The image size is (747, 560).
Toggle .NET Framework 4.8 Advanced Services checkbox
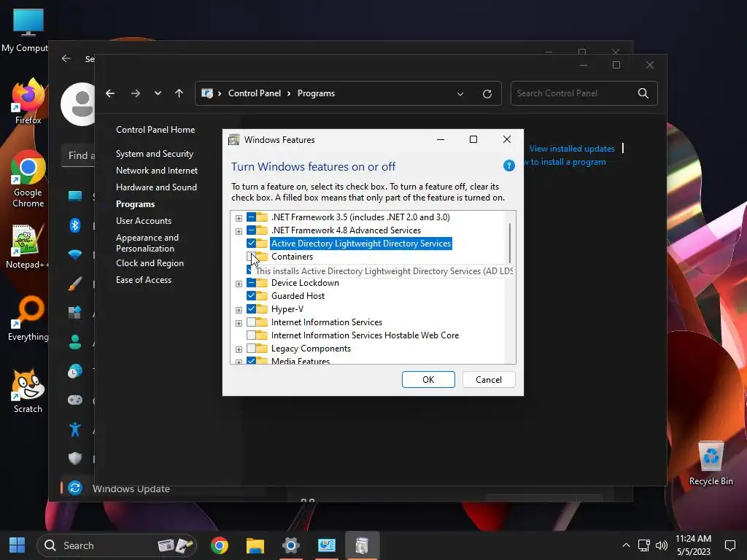pyautogui.click(x=251, y=230)
